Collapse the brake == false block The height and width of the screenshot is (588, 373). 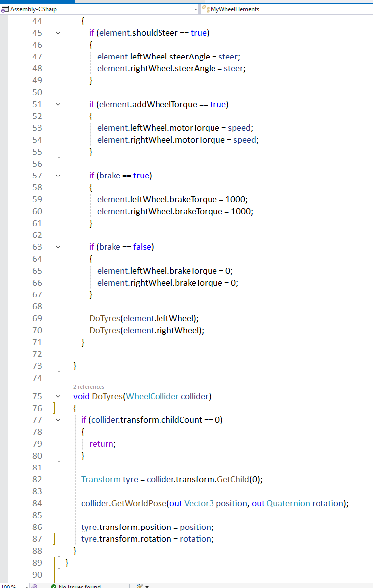point(58,247)
